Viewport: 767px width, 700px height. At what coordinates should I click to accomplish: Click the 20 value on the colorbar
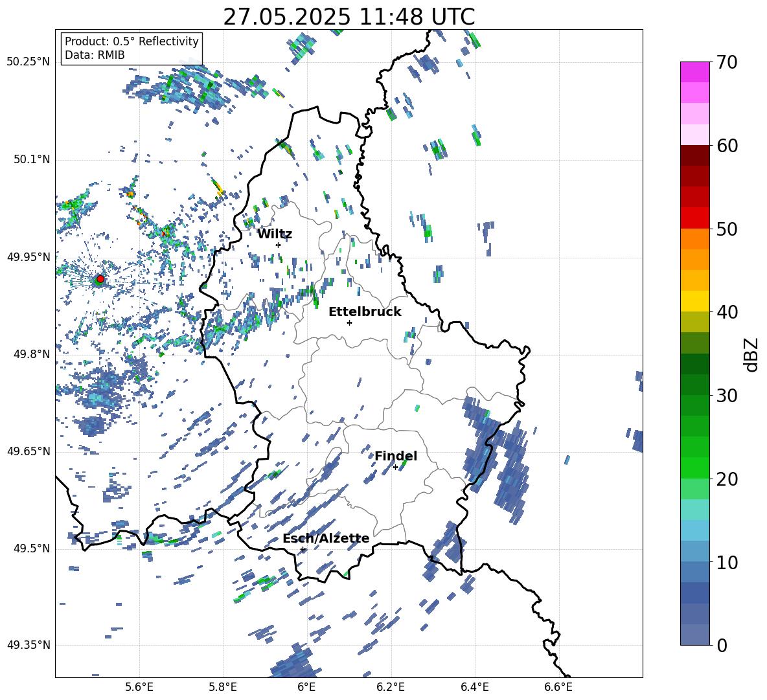pos(726,479)
